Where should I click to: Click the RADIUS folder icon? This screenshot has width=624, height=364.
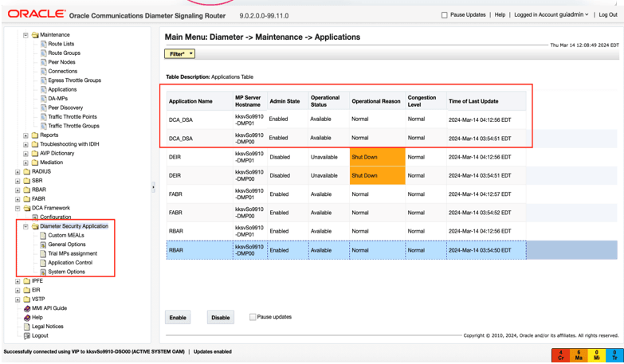click(26, 171)
